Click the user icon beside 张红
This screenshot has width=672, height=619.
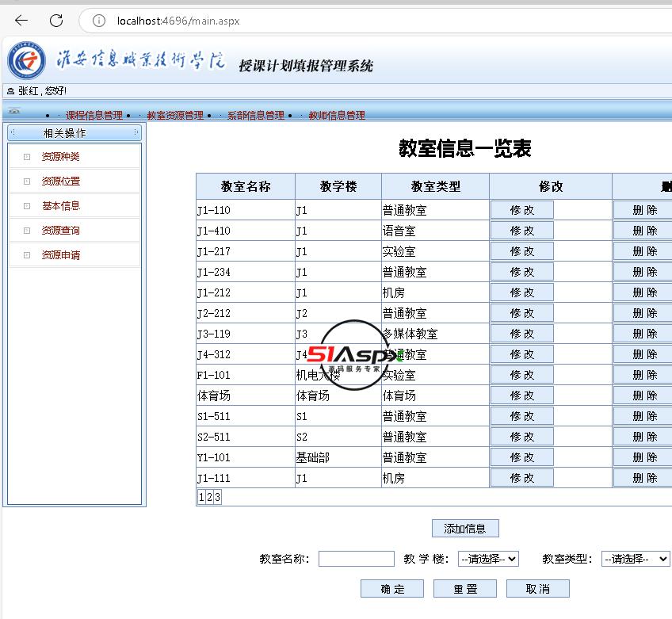(10, 91)
